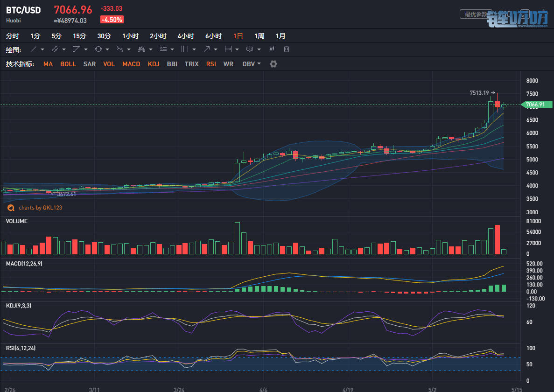Viewport: 554px width, 392px height.
Task: Click the 7513.19 high price marker
Action: click(479, 93)
